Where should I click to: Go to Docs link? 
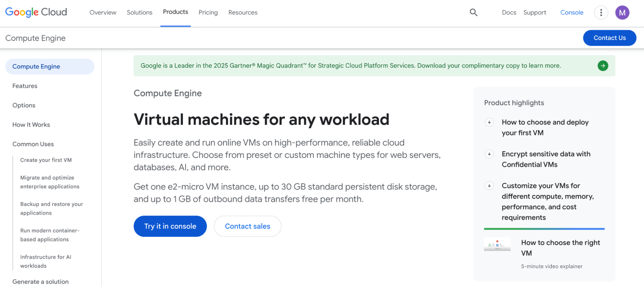[x=509, y=13]
